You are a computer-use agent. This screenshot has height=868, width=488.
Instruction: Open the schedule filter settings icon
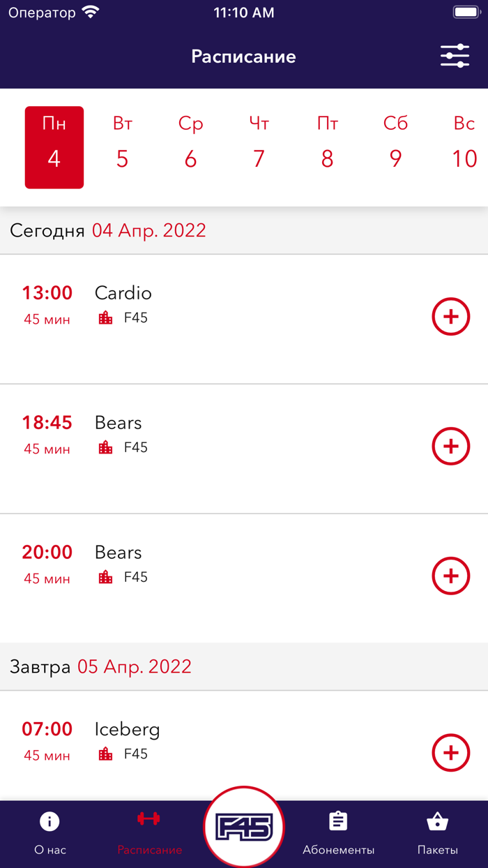(455, 56)
